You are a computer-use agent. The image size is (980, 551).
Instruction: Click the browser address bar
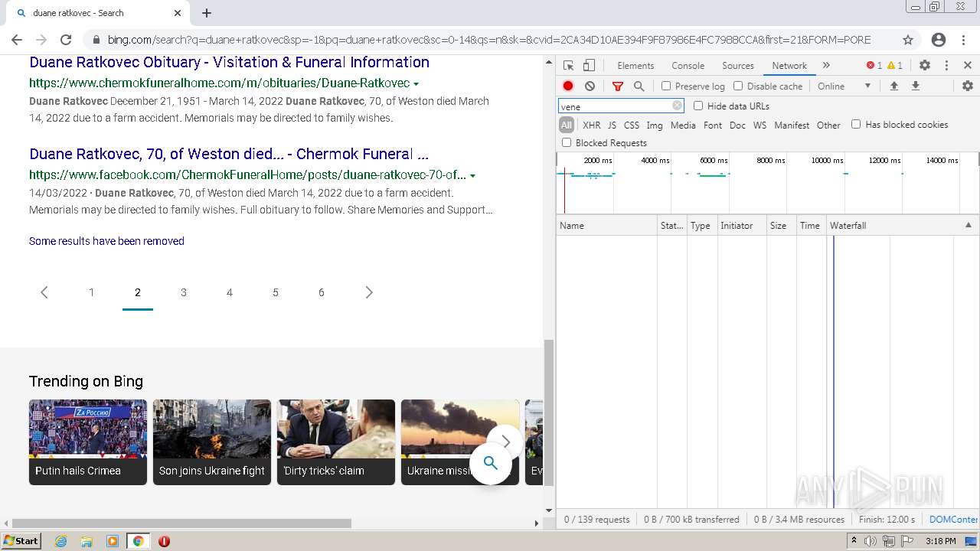tap(490, 40)
